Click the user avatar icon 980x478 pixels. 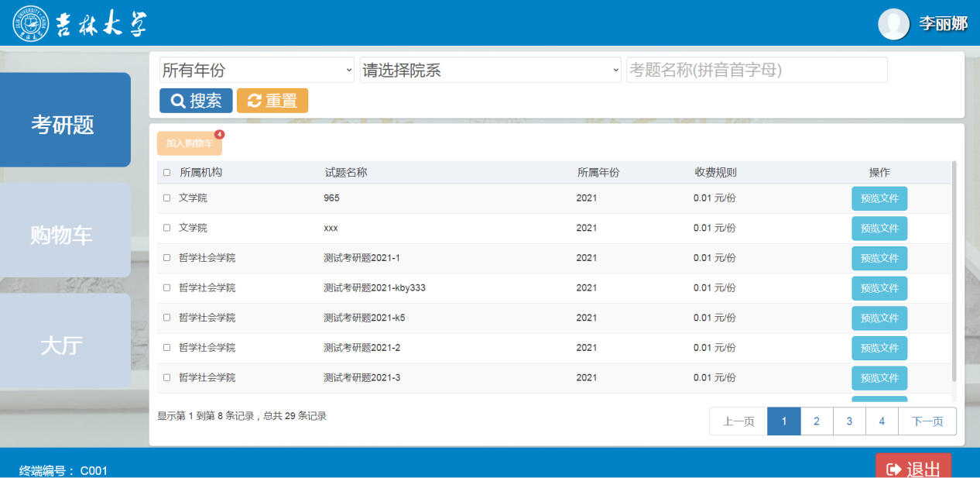coord(893,24)
